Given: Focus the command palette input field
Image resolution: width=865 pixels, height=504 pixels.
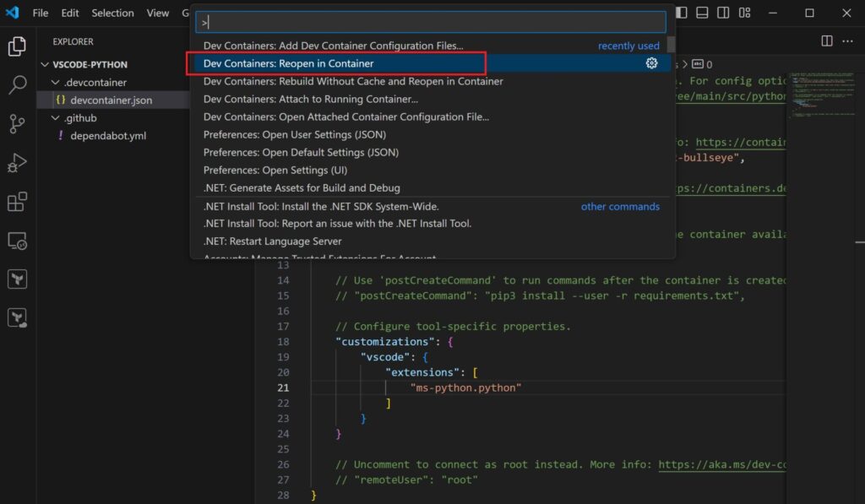Looking at the screenshot, I should pyautogui.click(x=430, y=22).
